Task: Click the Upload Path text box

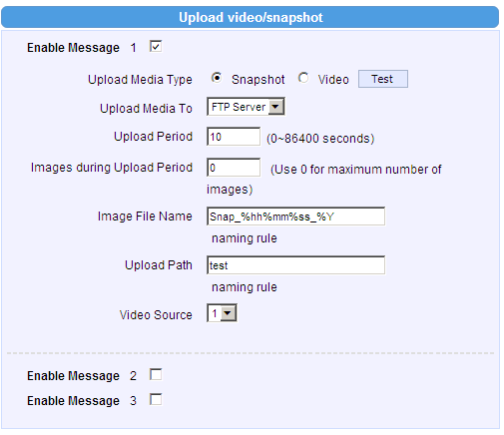Action: 295,265
